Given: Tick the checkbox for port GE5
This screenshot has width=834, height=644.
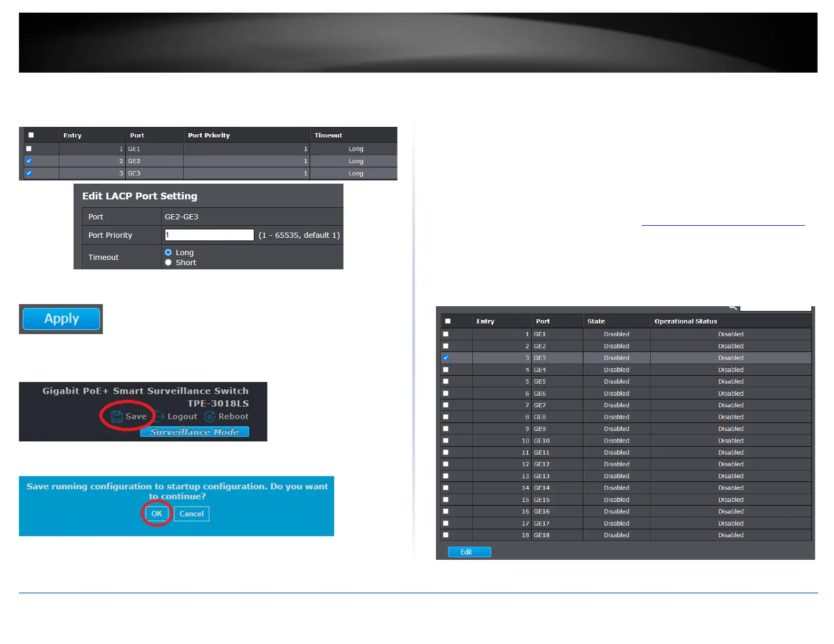Looking at the screenshot, I should 446,381.
